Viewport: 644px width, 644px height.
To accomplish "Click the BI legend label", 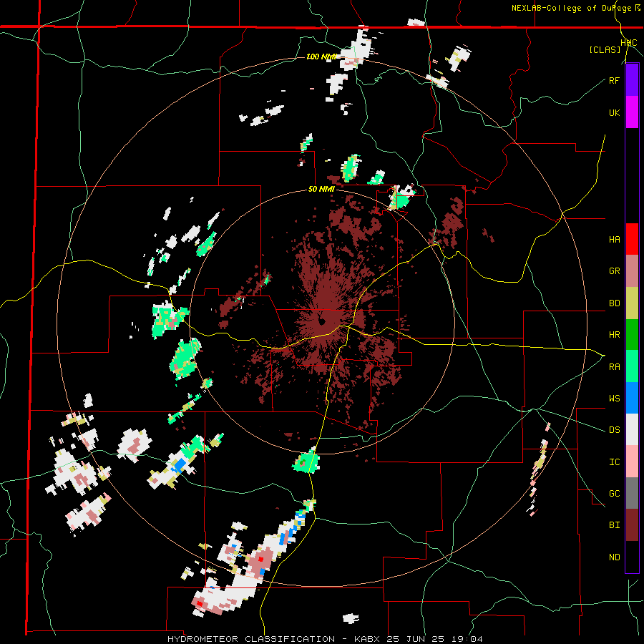I will (614, 525).
